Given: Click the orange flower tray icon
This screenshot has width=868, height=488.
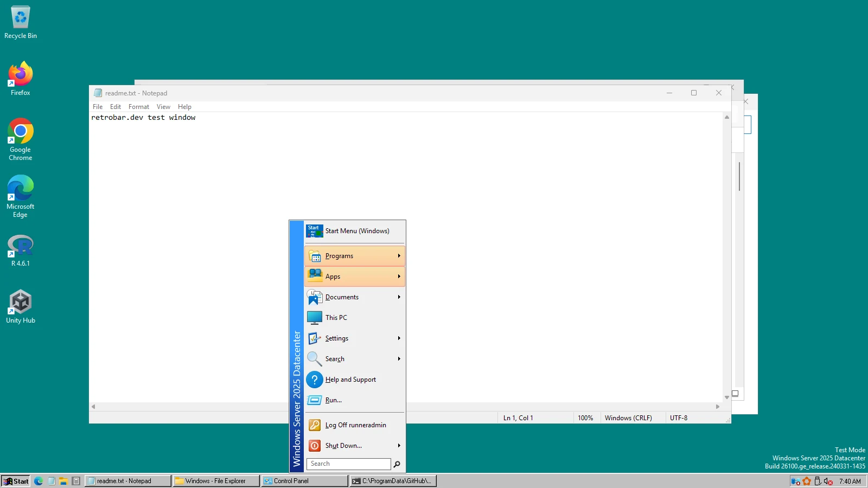Looking at the screenshot, I should pos(807,481).
